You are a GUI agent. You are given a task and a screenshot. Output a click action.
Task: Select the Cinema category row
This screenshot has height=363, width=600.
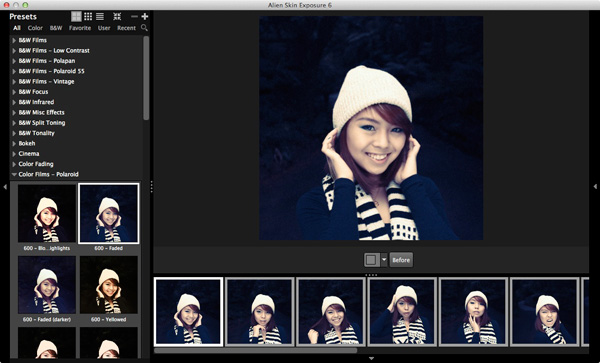coord(76,154)
